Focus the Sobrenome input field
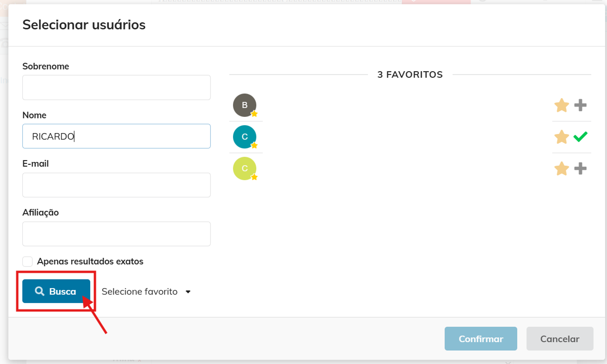 click(116, 87)
